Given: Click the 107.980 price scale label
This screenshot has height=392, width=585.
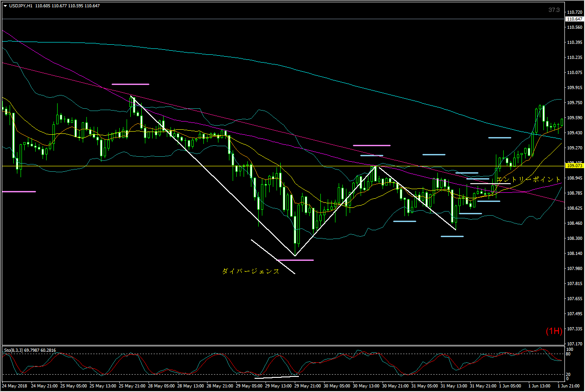Looking at the screenshot, I should tap(574, 269).
